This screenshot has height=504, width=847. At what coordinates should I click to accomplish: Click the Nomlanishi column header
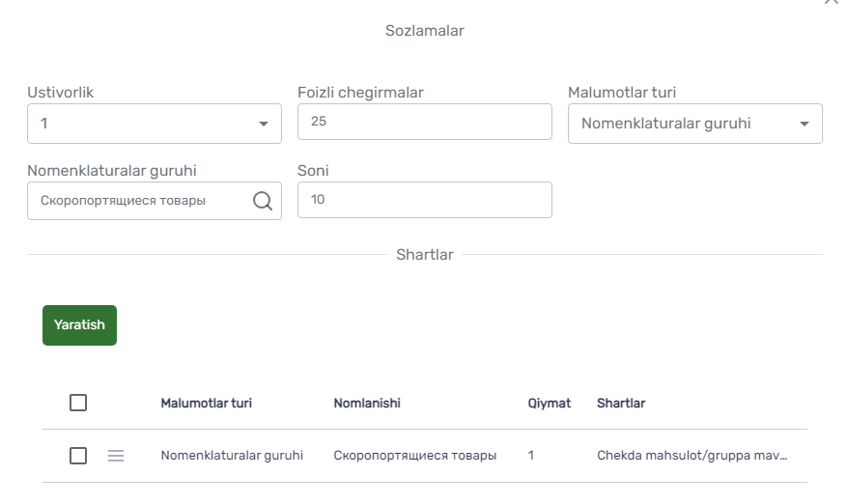click(x=367, y=403)
